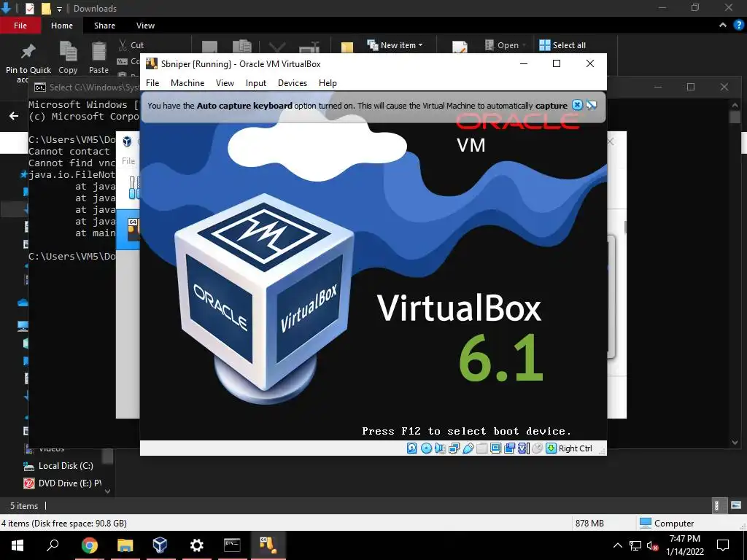Select Local Disk (C:) in navigation pane

[58, 466]
